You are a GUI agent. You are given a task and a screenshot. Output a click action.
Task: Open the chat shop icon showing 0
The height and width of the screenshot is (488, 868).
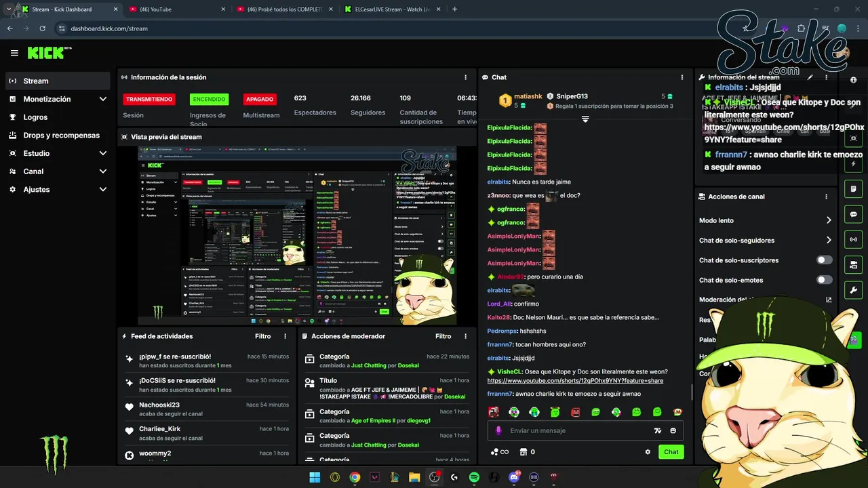click(527, 452)
